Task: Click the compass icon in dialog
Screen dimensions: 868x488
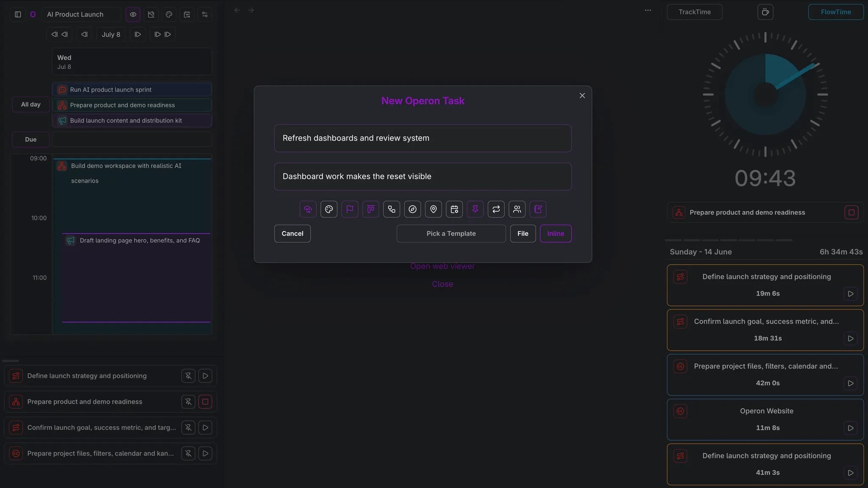Action: (412, 209)
